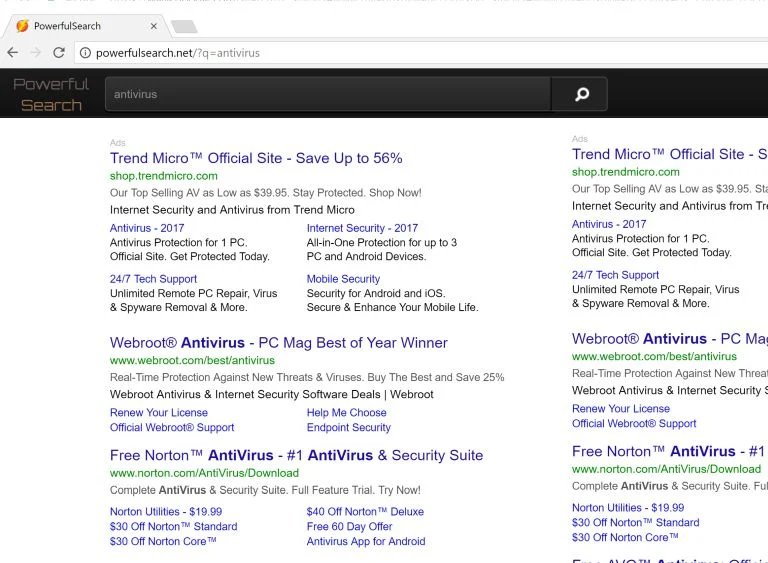Open www.norton.com/AntiVirus/Download in right sidebar
The height and width of the screenshot is (563, 768).
click(667, 469)
